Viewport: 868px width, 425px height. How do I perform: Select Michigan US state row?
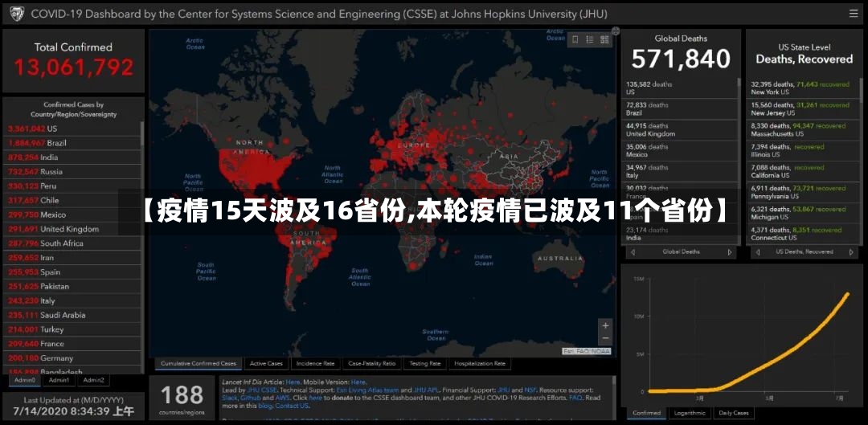(x=803, y=213)
